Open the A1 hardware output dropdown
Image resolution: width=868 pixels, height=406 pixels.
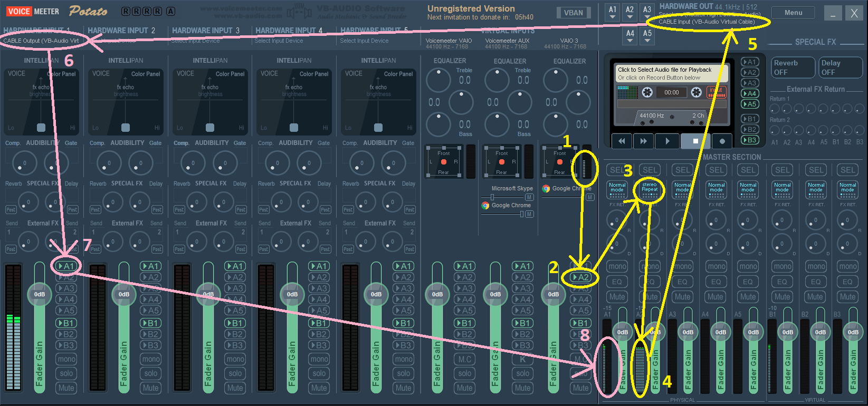(x=613, y=13)
